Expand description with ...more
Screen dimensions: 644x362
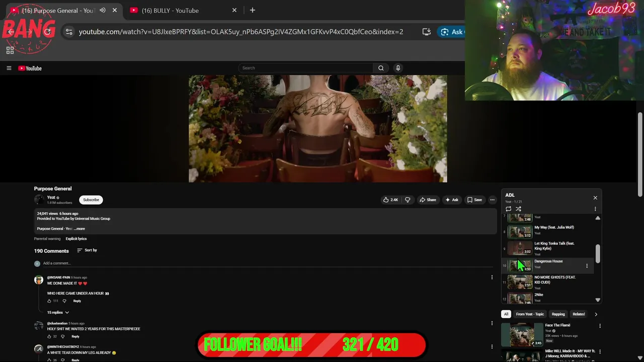click(x=79, y=229)
